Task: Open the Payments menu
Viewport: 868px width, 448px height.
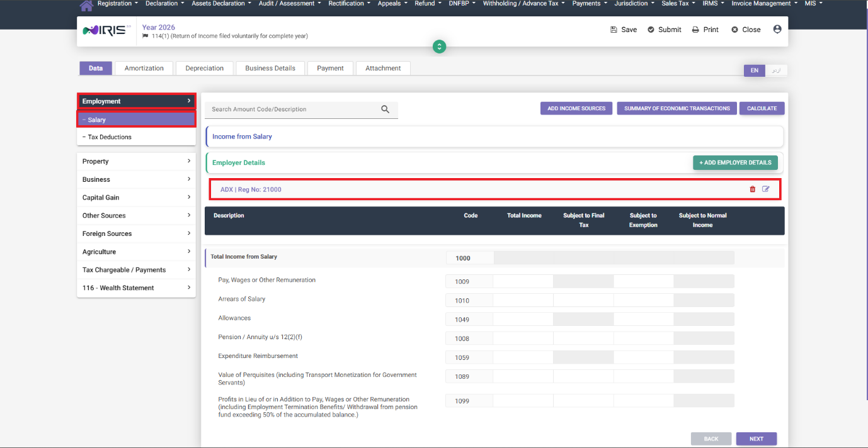Action: pos(590,4)
